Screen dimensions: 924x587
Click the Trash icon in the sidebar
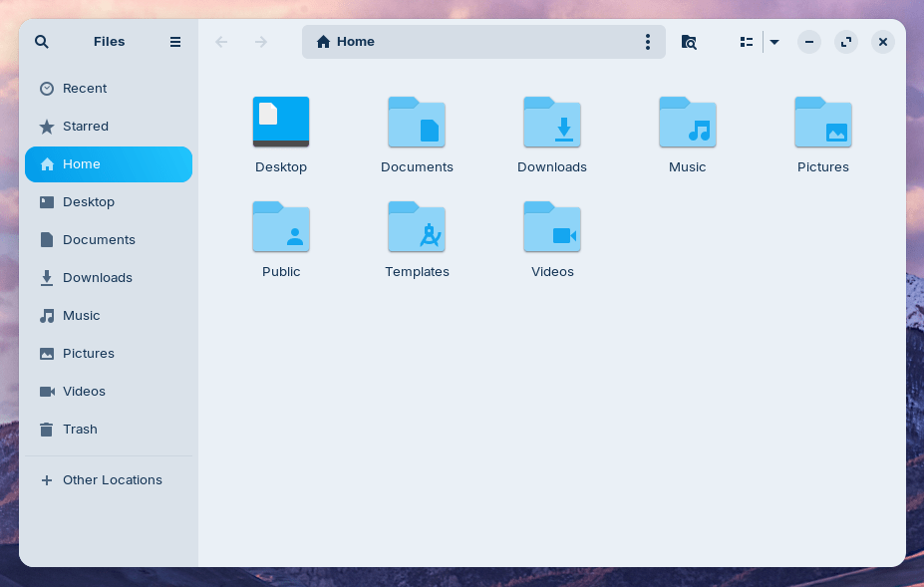point(47,429)
